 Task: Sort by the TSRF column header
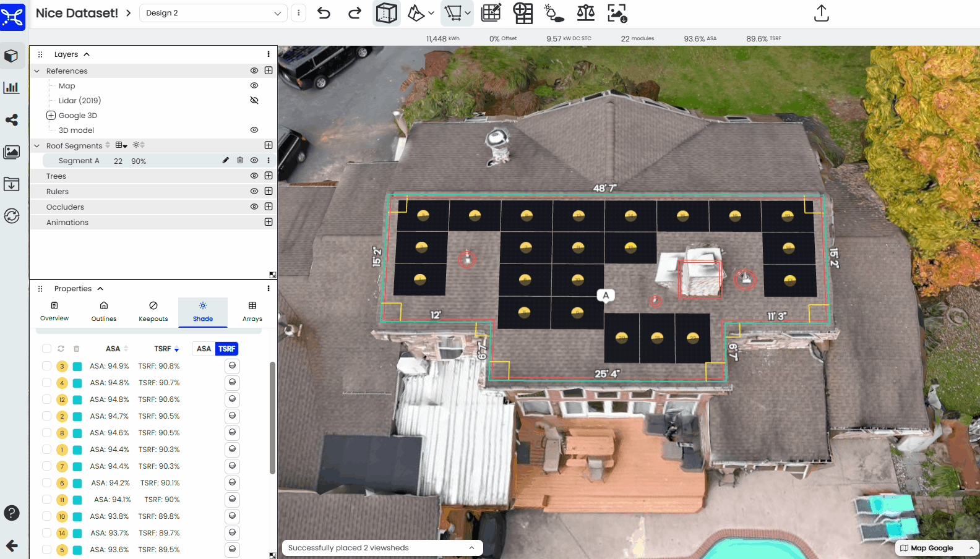[166, 349]
